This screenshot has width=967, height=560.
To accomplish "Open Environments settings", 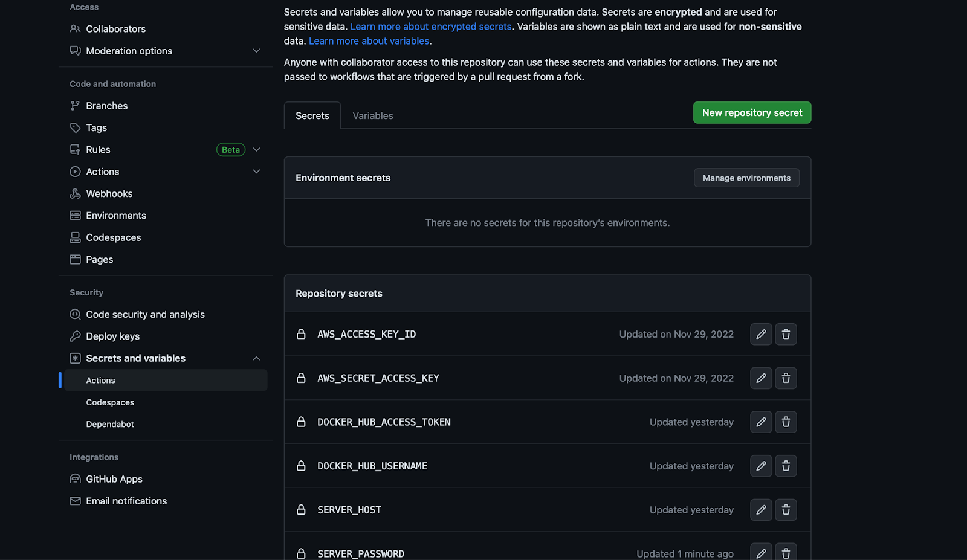I will [115, 215].
